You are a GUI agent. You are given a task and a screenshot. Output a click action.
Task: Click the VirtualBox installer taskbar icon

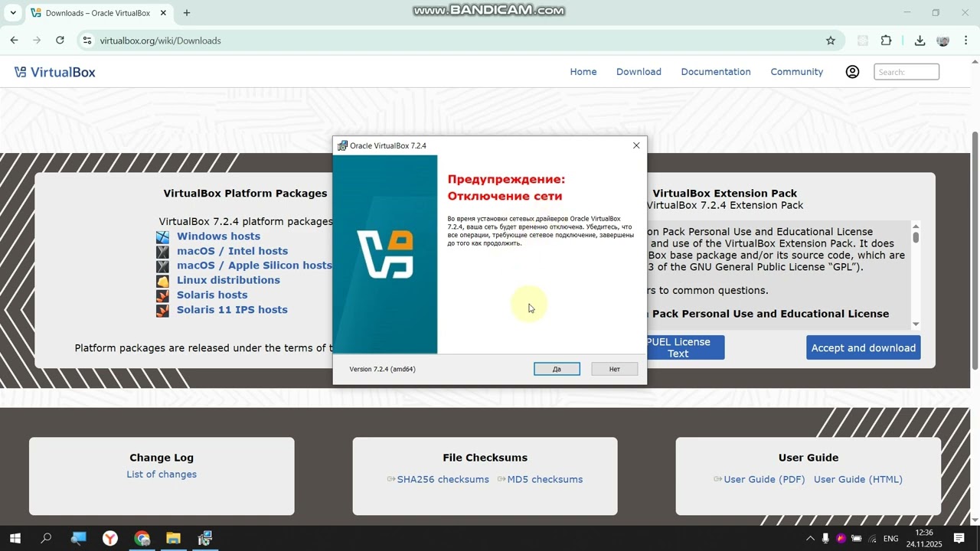204,539
